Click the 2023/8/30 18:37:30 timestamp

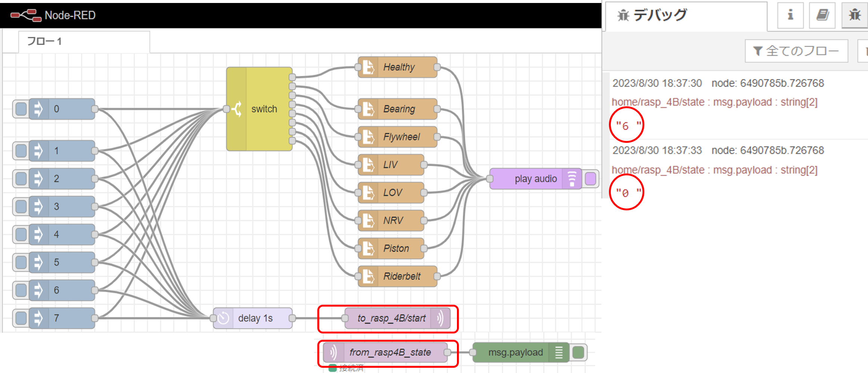click(657, 83)
